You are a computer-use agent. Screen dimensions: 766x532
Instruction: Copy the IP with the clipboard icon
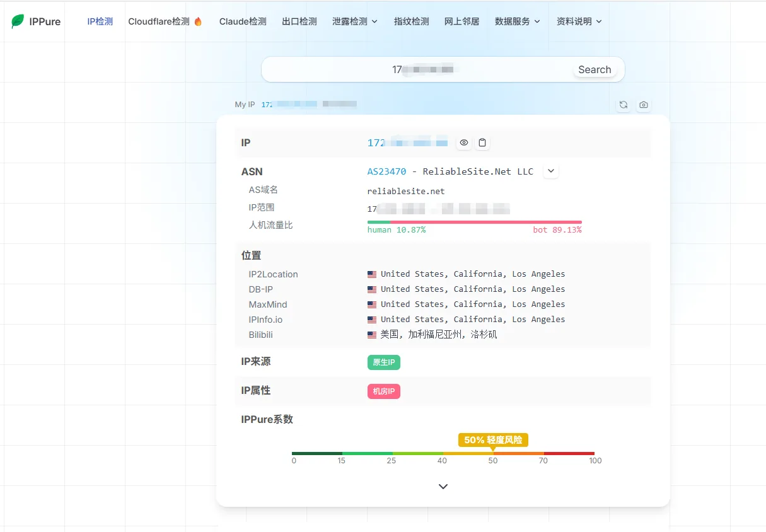(482, 143)
